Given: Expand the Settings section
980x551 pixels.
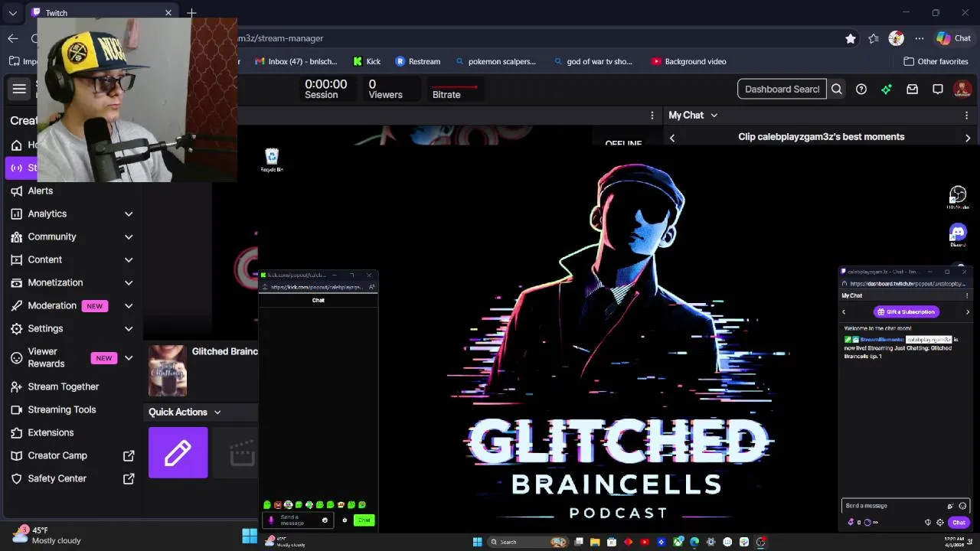Looking at the screenshot, I should 129,328.
